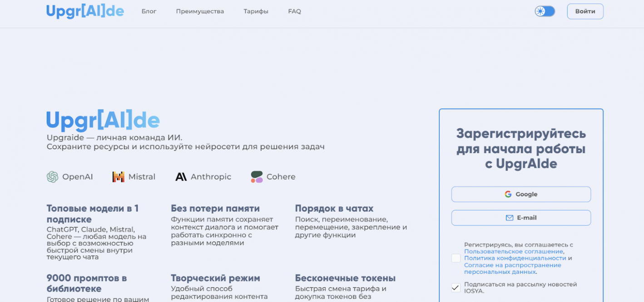Image resolution: width=644 pixels, height=302 pixels.
Task: Click the Anthropic provider name text
Action: pyautogui.click(x=211, y=177)
